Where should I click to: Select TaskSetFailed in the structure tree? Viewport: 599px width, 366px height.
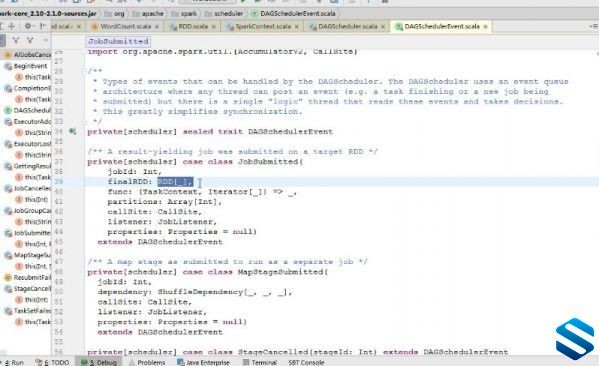coord(28,311)
